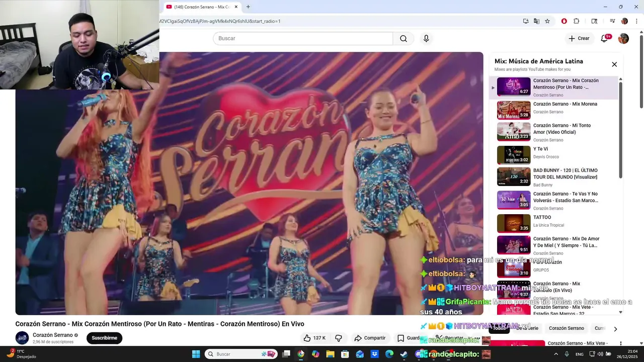Image resolution: width=644 pixels, height=362 pixels.
Task: Open weather widget showing 11°C Despejado
Action: (x=21, y=354)
